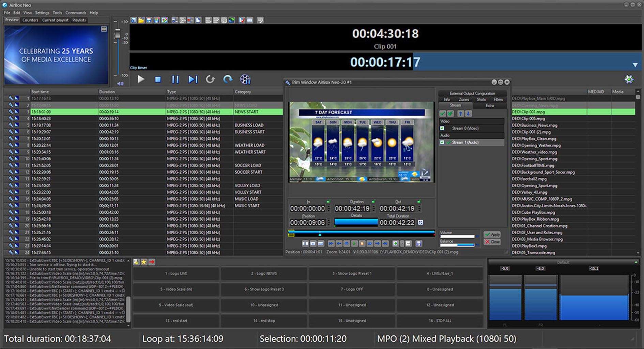Toggle Stream 1 (Audio) checkbox
644x349 pixels.
[x=442, y=142]
